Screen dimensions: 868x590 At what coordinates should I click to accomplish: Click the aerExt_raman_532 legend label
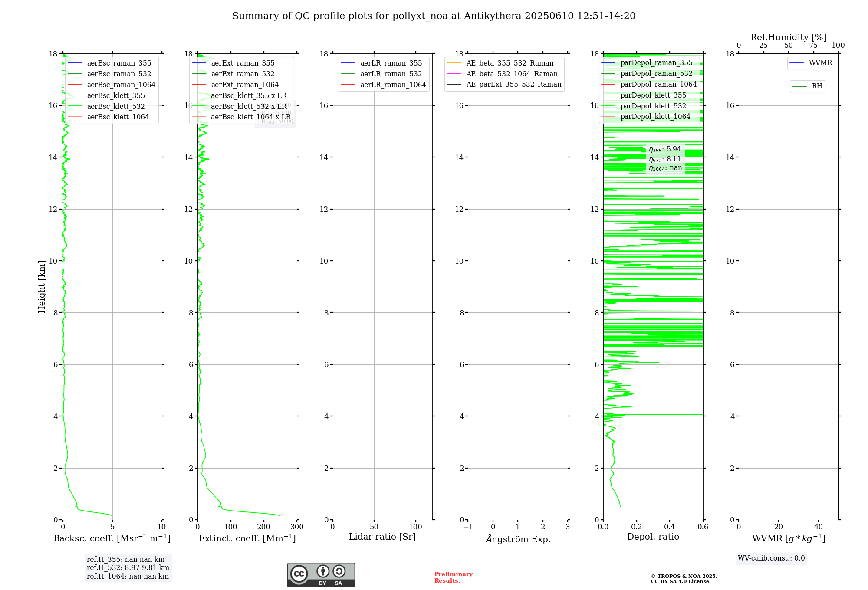click(243, 74)
